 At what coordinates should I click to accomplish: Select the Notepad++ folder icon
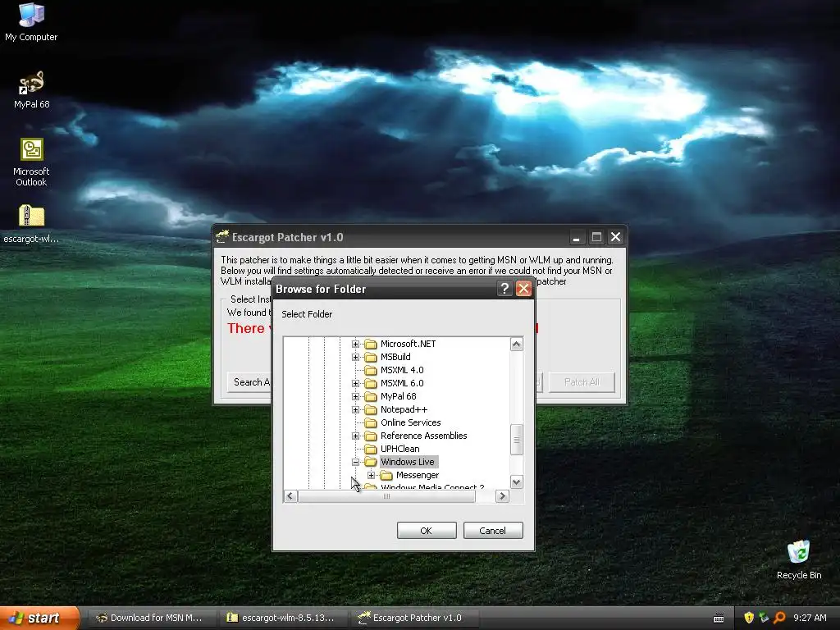[371, 409]
